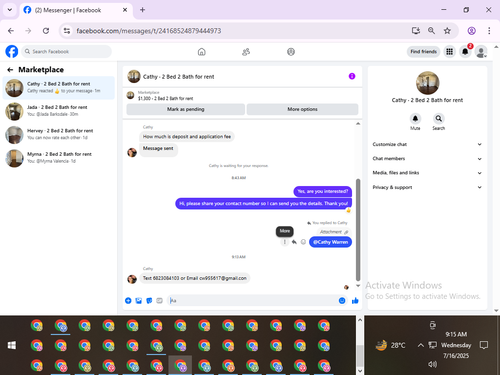
Task: Expand Privacy & support section
Action: (x=427, y=187)
